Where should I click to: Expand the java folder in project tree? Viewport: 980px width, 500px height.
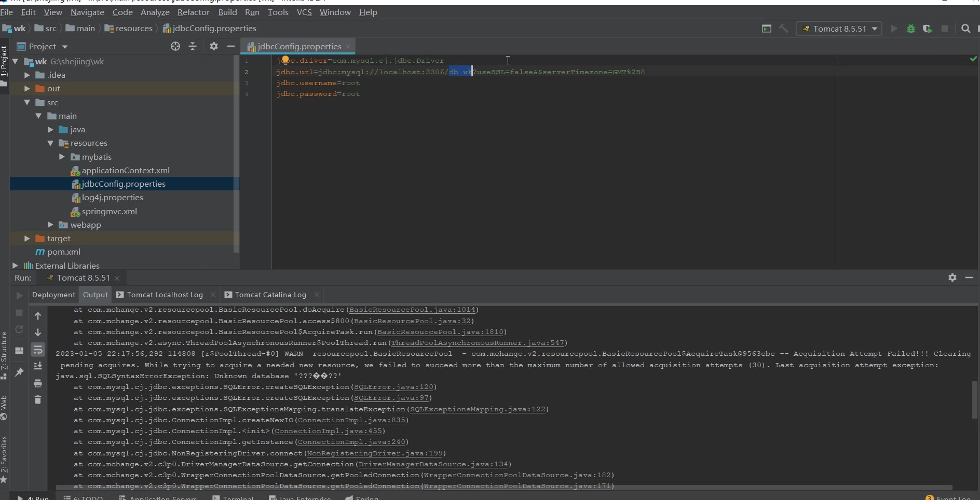click(x=50, y=130)
